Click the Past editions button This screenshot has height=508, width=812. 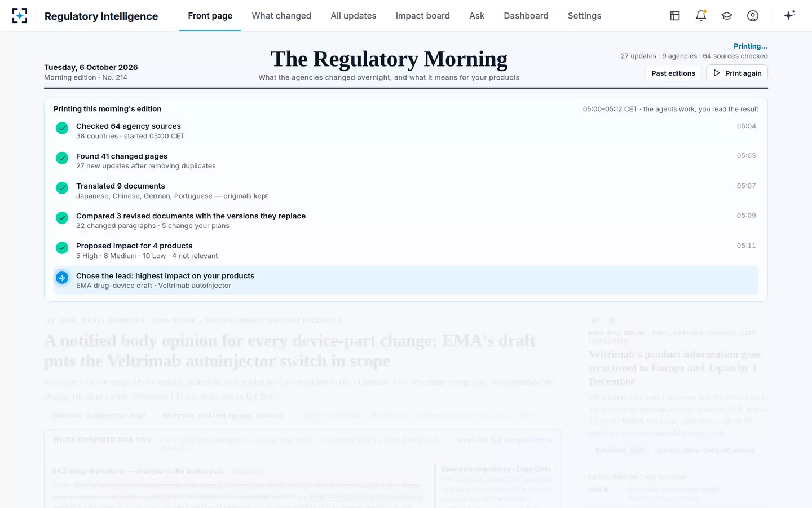tap(673, 73)
